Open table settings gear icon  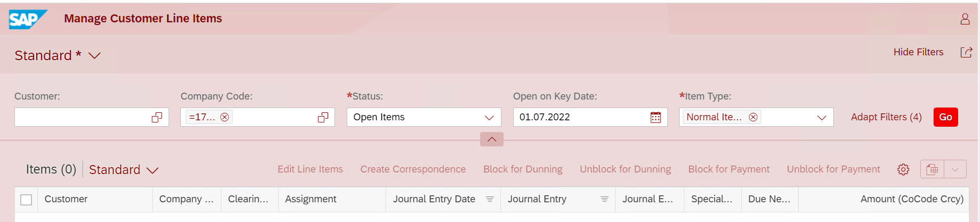click(x=903, y=169)
